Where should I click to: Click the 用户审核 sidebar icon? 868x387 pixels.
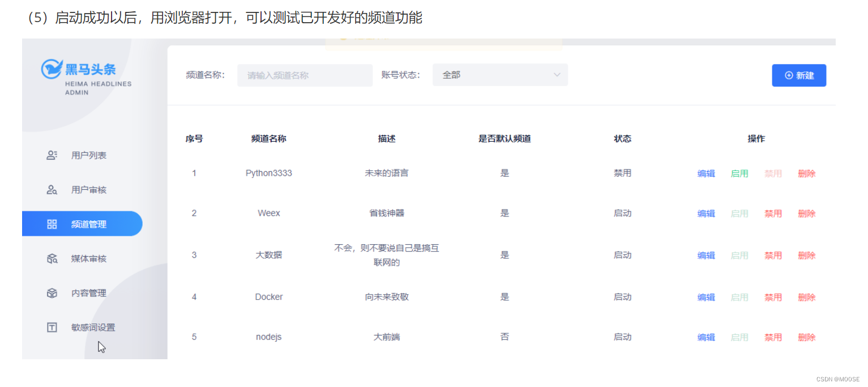click(52, 190)
